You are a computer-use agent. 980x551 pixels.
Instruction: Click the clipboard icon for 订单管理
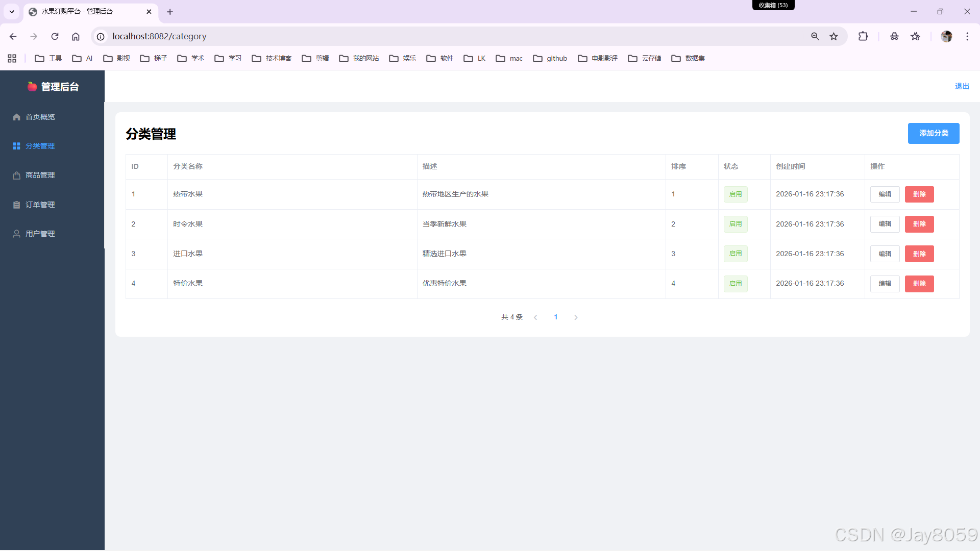coord(16,205)
